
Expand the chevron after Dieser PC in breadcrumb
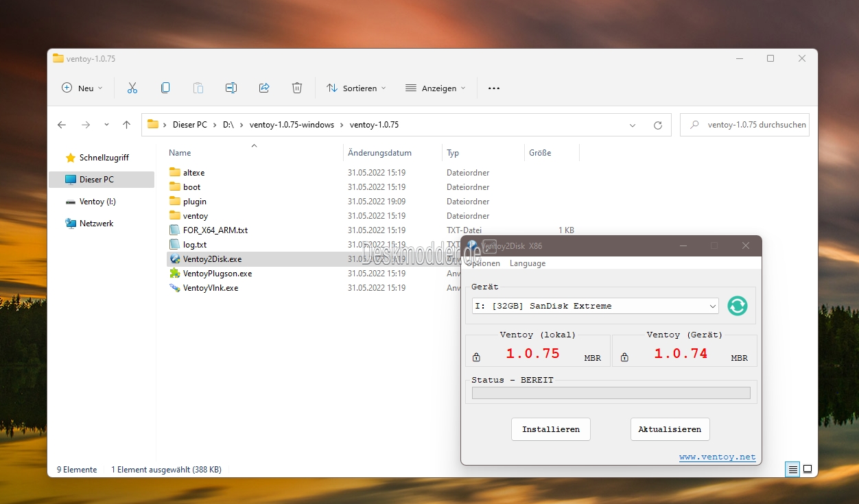(x=215, y=125)
